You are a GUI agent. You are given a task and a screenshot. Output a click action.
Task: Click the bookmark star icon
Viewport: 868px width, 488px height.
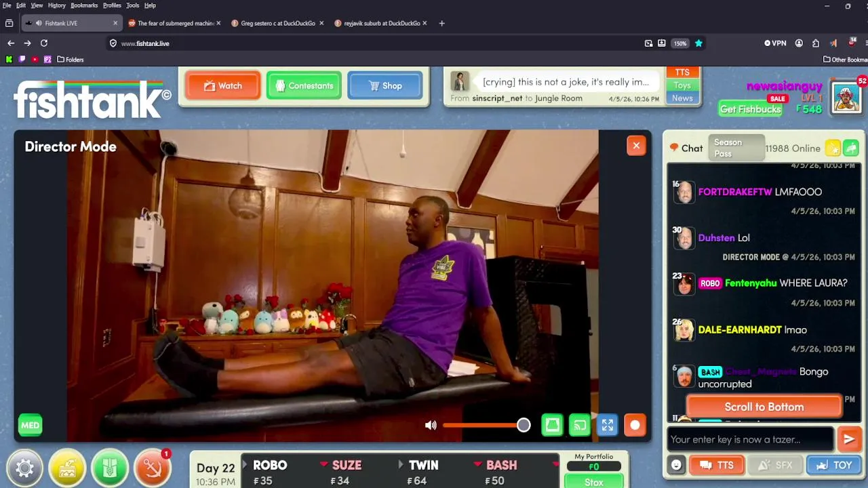click(698, 43)
